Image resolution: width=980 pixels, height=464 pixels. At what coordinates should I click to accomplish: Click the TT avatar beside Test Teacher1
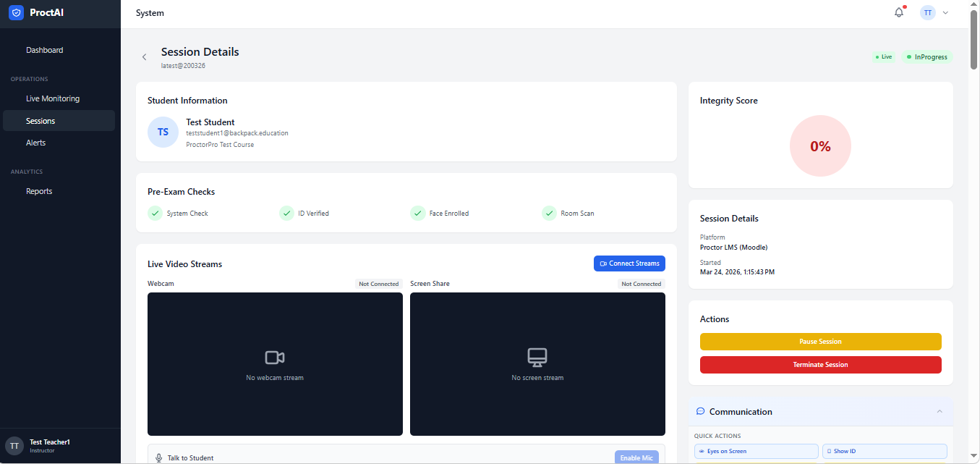pyautogui.click(x=14, y=446)
